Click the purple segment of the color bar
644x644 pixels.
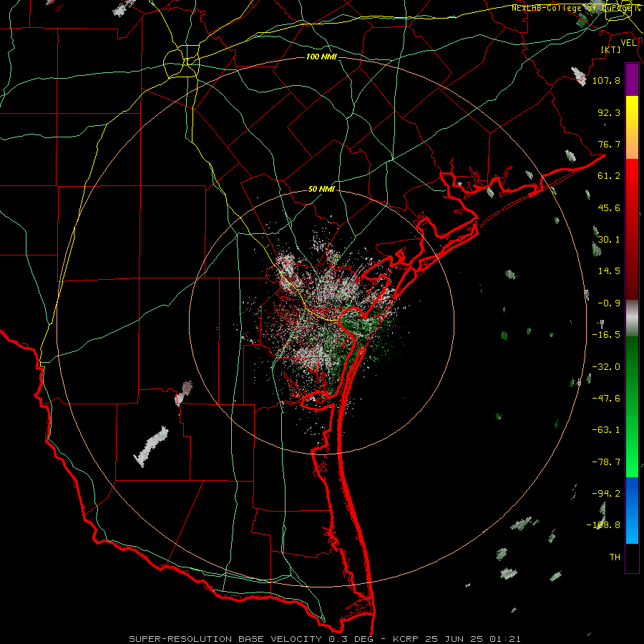coord(632,80)
